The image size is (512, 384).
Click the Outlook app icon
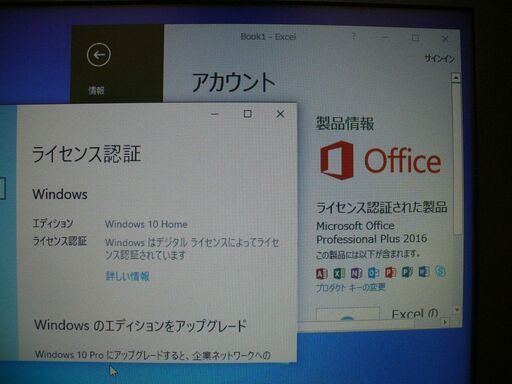click(373, 273)
